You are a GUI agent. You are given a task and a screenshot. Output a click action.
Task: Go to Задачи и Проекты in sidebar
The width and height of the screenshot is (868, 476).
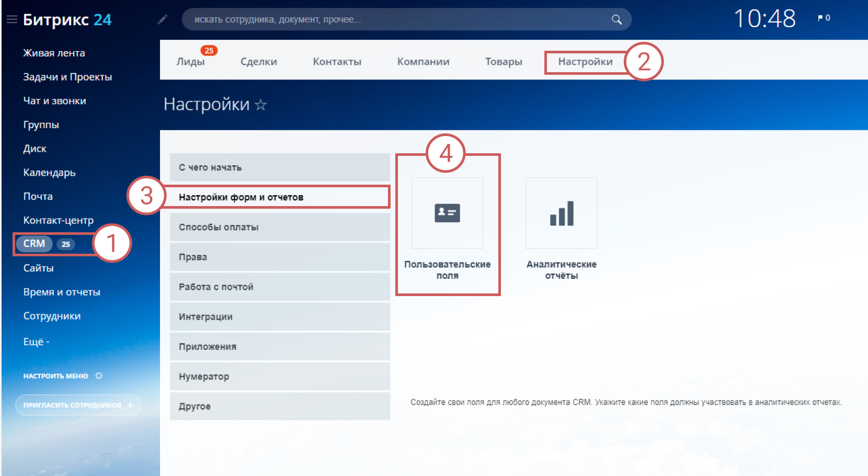coord(67,77)
